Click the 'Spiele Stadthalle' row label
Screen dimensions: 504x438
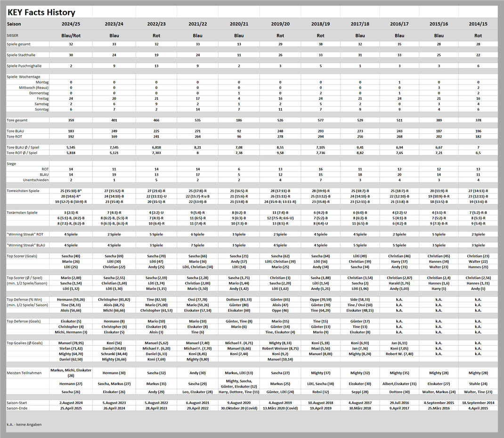pyautogui.click(x=21, y=55)
